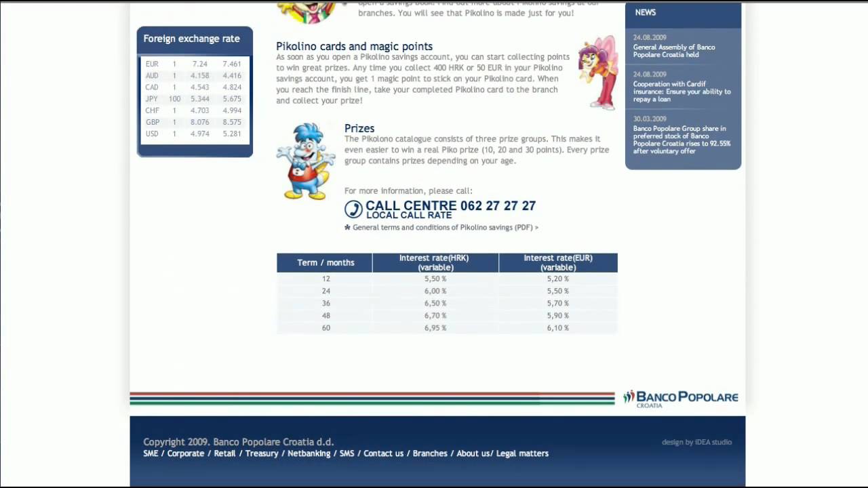Open Contact us in the footer
868x488 pixels.
point(383,453)
